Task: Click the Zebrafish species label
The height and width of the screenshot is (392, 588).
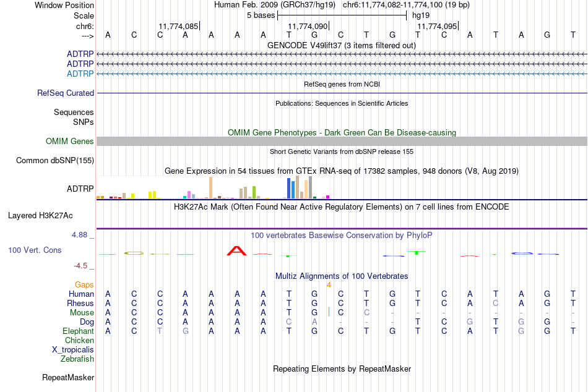Action: tap(77, 359)
